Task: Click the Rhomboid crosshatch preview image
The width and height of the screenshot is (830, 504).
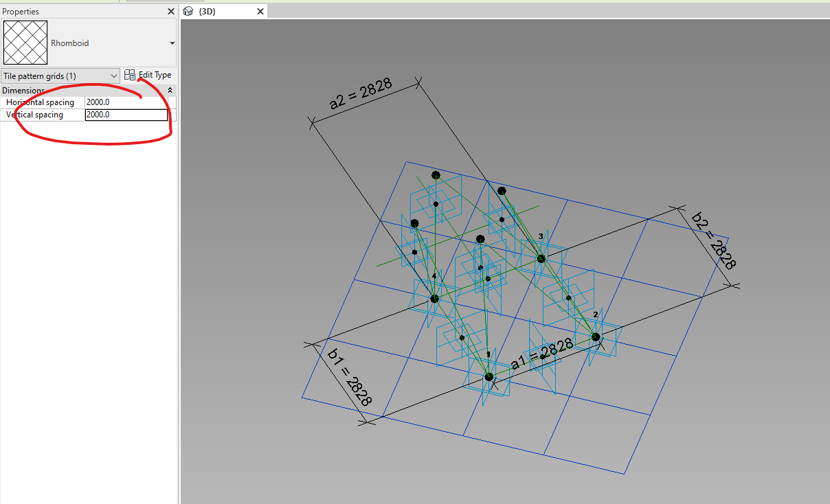Action: [25, 42]
